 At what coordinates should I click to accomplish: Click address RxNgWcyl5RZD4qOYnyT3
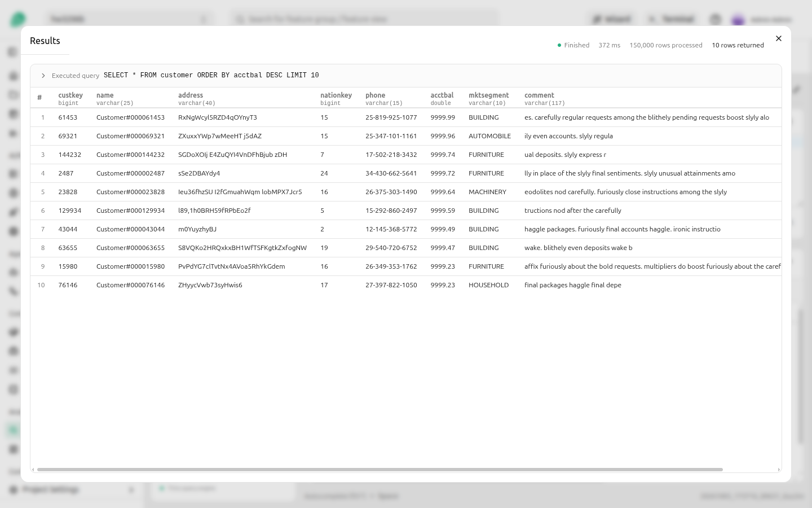coord(218,117)
